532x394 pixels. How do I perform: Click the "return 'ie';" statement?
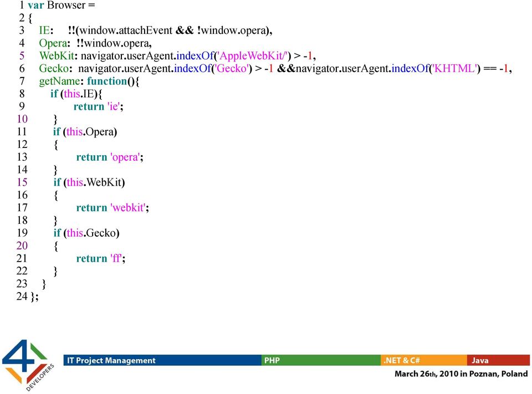point(99,106)
